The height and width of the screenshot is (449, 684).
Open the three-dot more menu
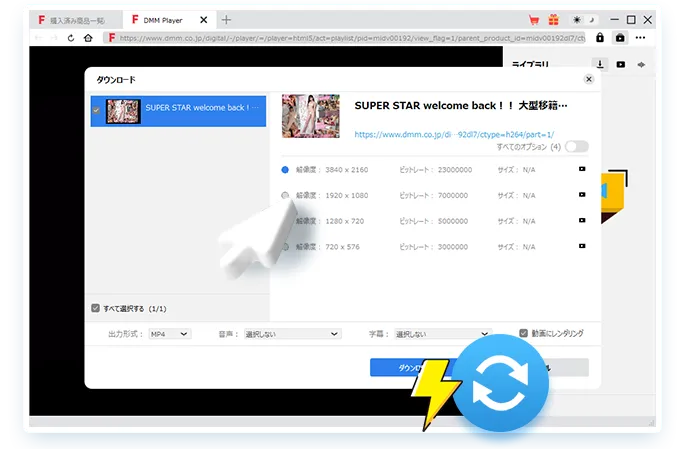pyautogui.click(x=640, y=38)
